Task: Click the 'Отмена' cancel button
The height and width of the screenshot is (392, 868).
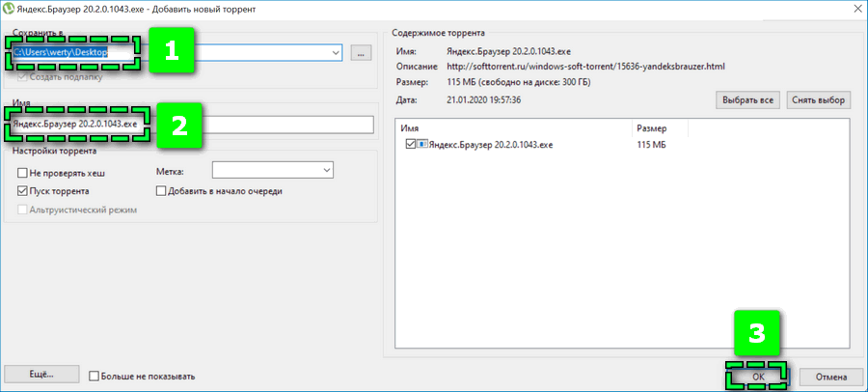Action: click(x=829, y=376)
